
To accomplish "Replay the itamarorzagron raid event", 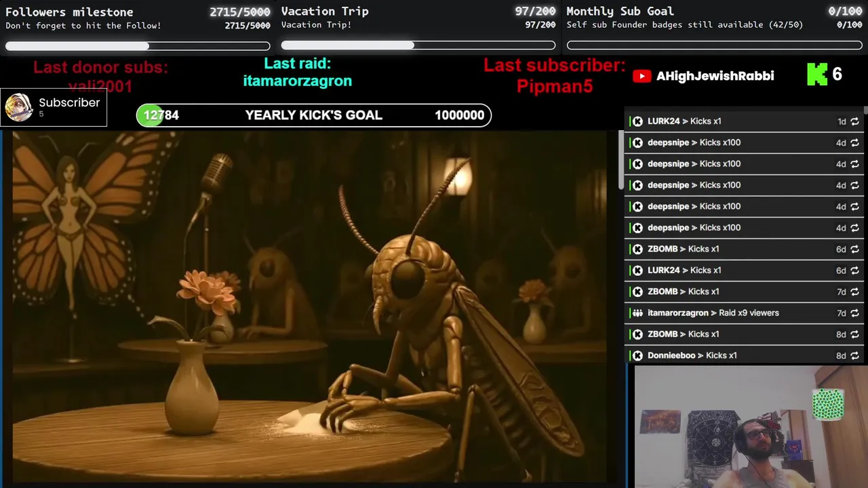I will 854,313.
